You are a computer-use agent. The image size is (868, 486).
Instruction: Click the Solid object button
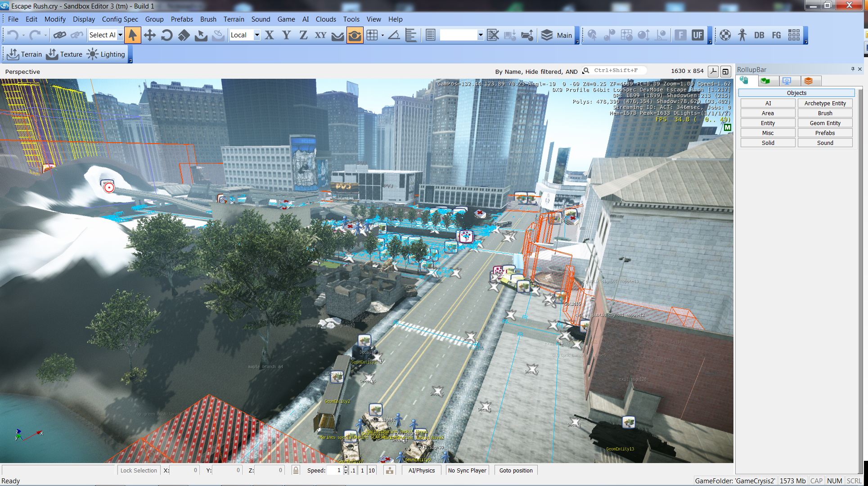[x=768, y=143]
